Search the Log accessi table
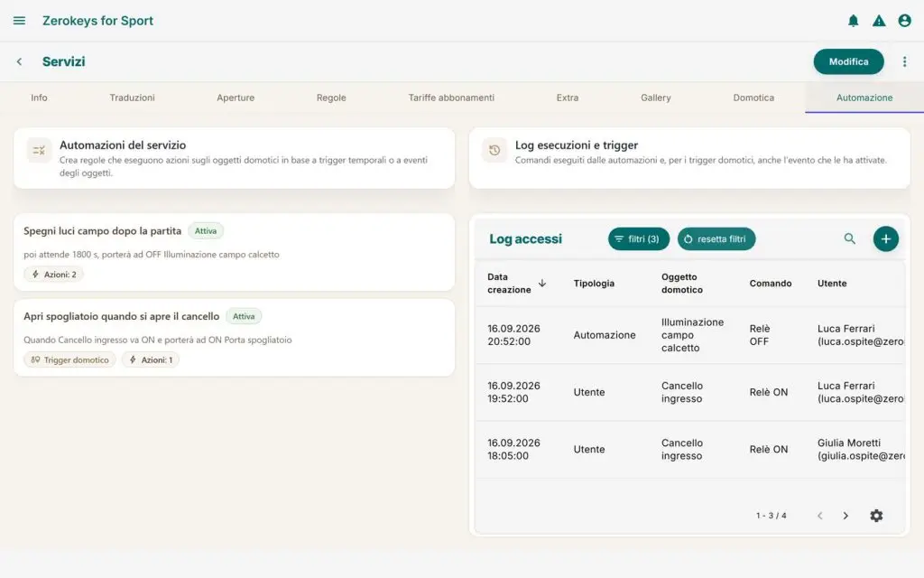The image size is (924, 578). pyautogui.click(x=849, y=238)
